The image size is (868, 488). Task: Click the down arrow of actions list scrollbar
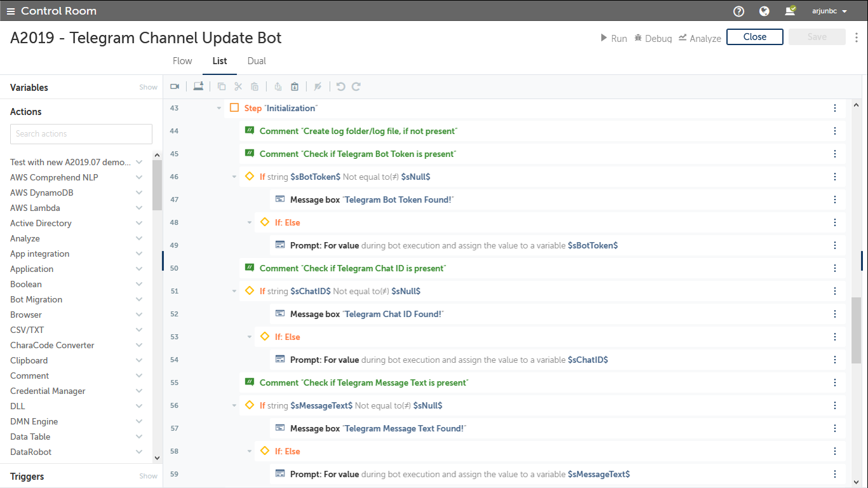[157, 457]
